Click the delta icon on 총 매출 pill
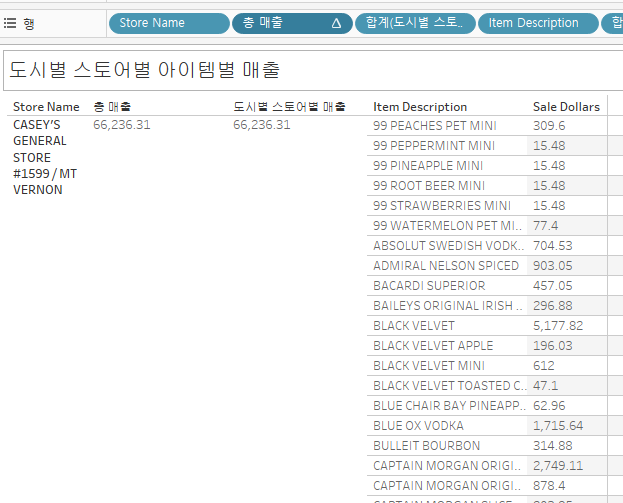Image resolution: width=623 pixels, height=503 pixels. pos(336,23)
